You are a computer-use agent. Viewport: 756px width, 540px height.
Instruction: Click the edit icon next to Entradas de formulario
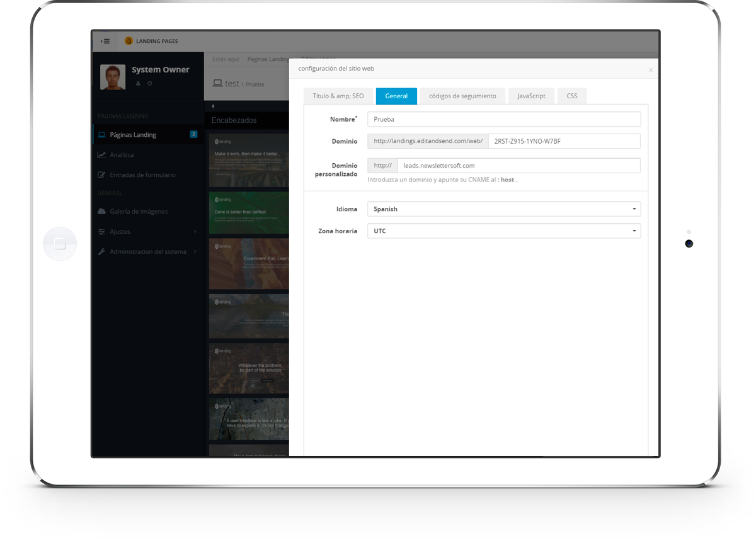click(x=101, y=175)
